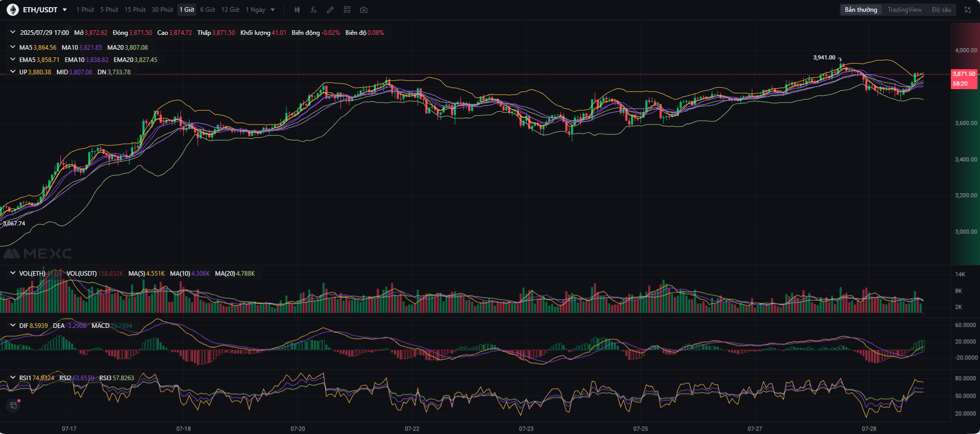980x434 pixels.
Task: Click the MA5 3,864.56 value
Action: [x=38, y=48]
